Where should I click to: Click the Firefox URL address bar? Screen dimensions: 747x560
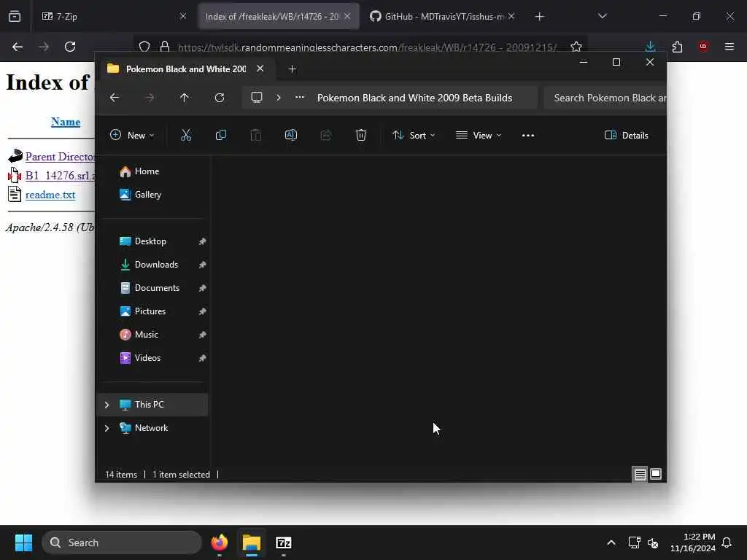coord(367,47)
